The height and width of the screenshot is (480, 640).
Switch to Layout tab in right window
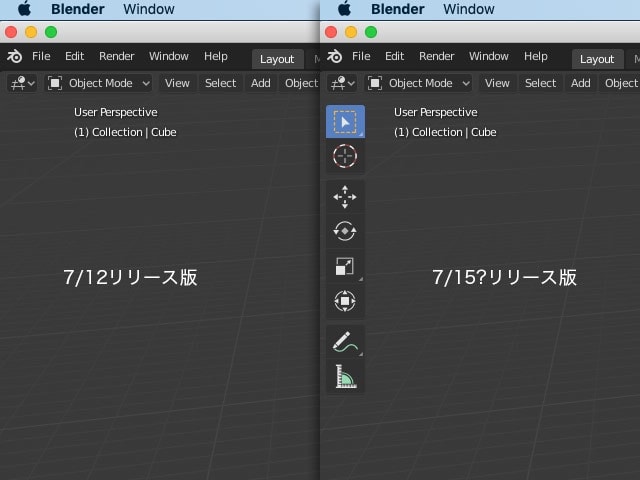pyautogui.click(x=597, y=59)
